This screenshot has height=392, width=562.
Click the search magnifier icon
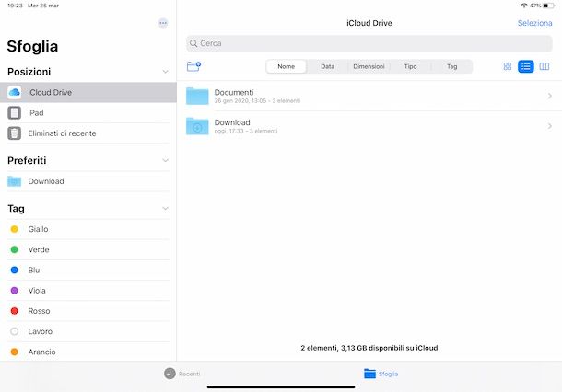click(193, 43)
